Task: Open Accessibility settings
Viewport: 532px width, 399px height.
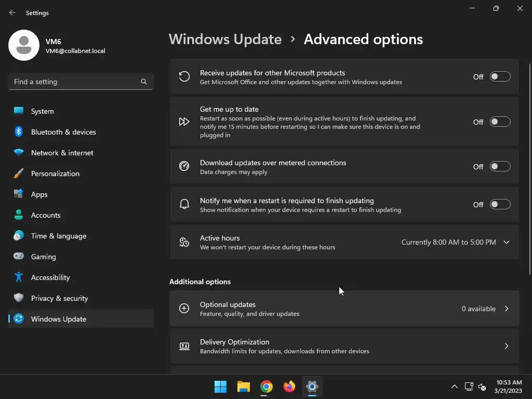Action: (81, 277)
